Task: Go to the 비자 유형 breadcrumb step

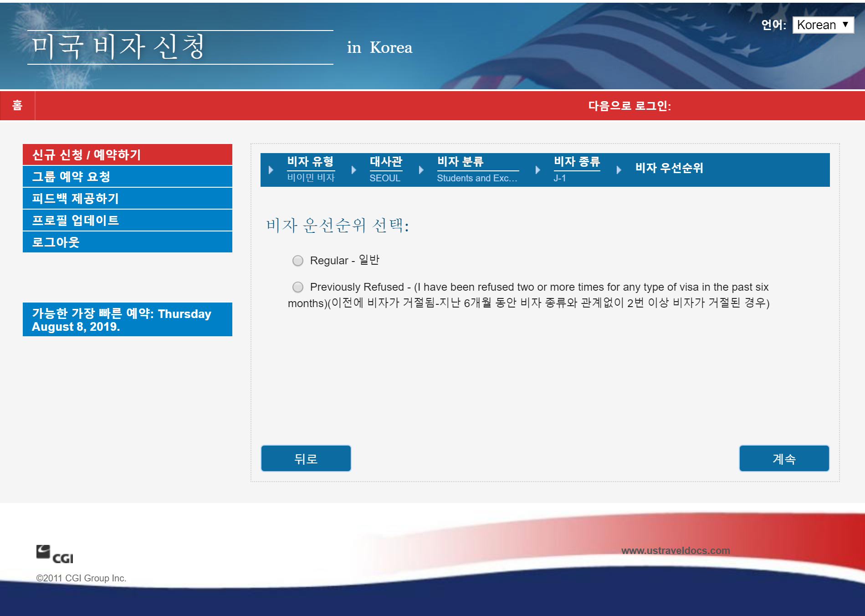Action: 310,162
